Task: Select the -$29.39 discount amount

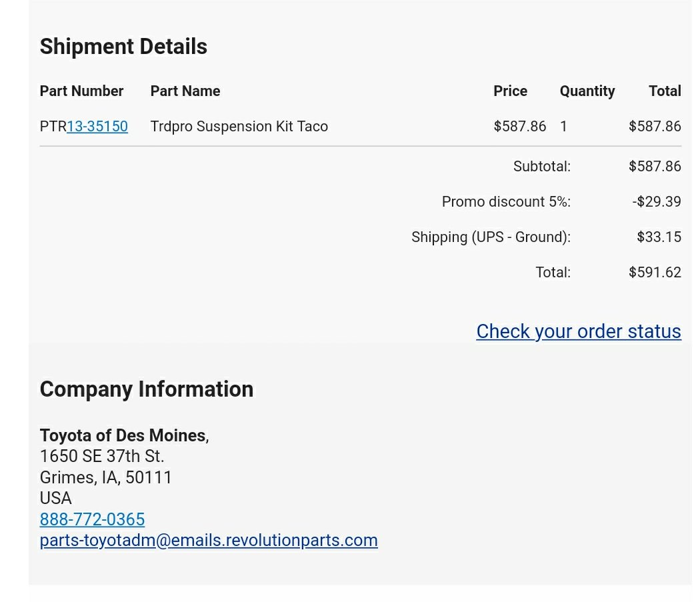Action: (x=656, y=201)
